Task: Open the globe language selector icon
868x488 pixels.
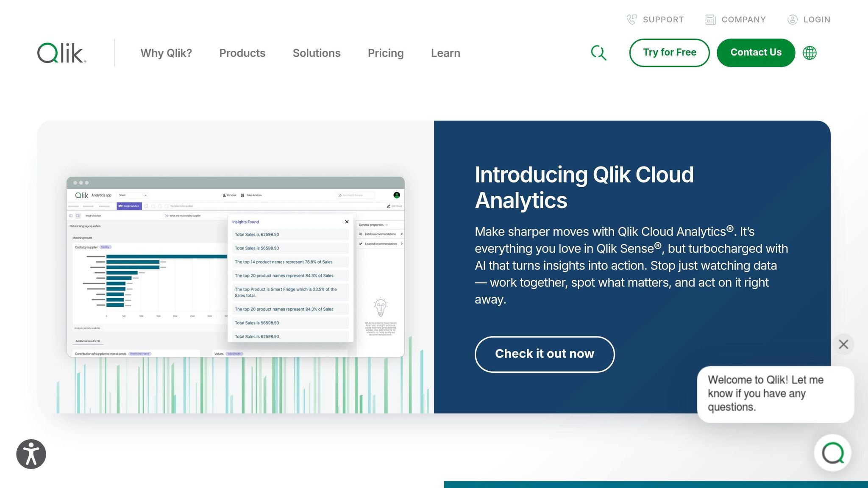Action: tap(810, 53)
